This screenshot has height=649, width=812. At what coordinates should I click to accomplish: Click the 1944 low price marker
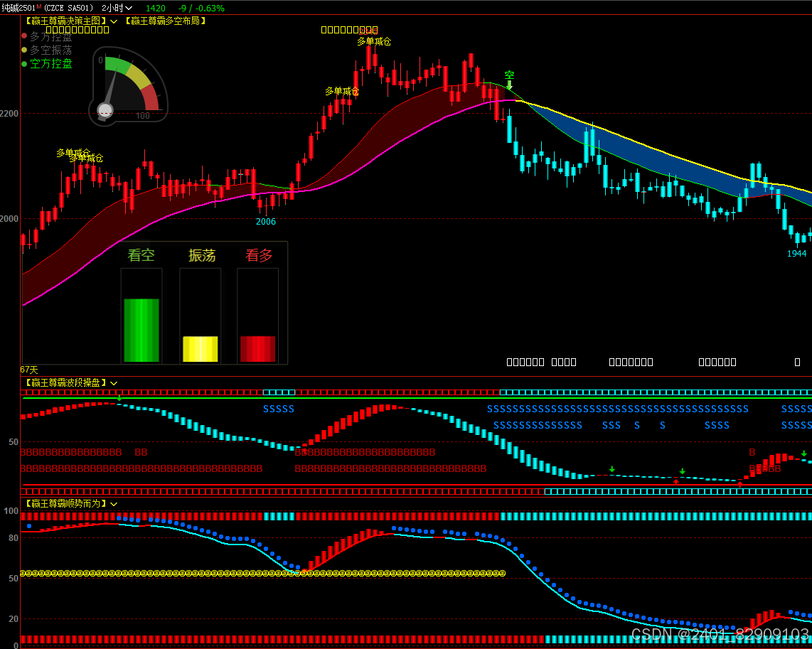[796, 254]
